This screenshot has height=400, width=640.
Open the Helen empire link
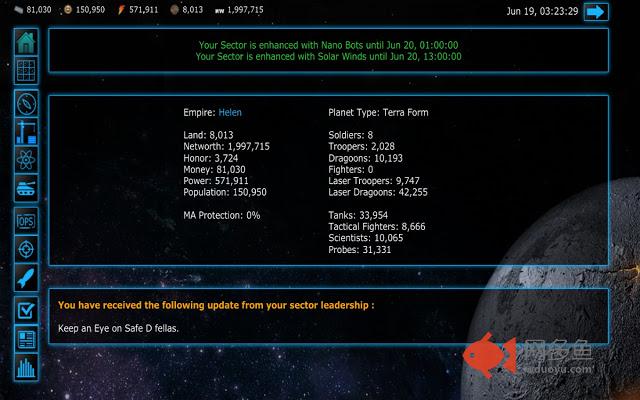tap(230, 113)
